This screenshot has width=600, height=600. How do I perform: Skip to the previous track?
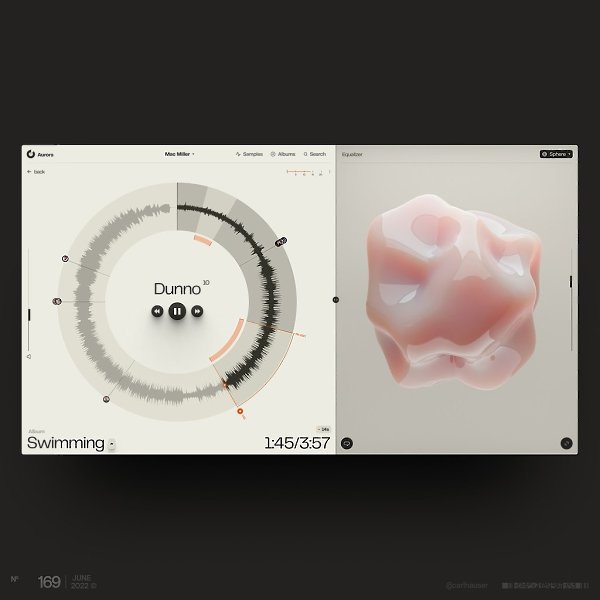tap(157, 311)
